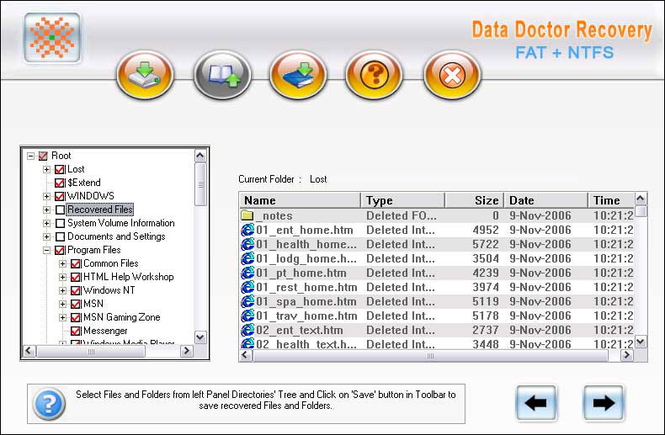Click the 01_ent_home.htm file icon

pos(247,230)
